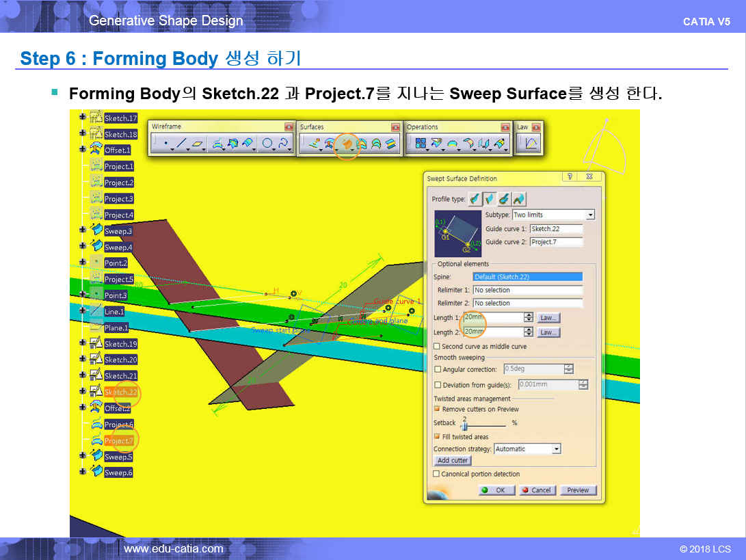Click the Law curve icon in Law toolbar
Screen dimensions: 746x560
[531, 143]
